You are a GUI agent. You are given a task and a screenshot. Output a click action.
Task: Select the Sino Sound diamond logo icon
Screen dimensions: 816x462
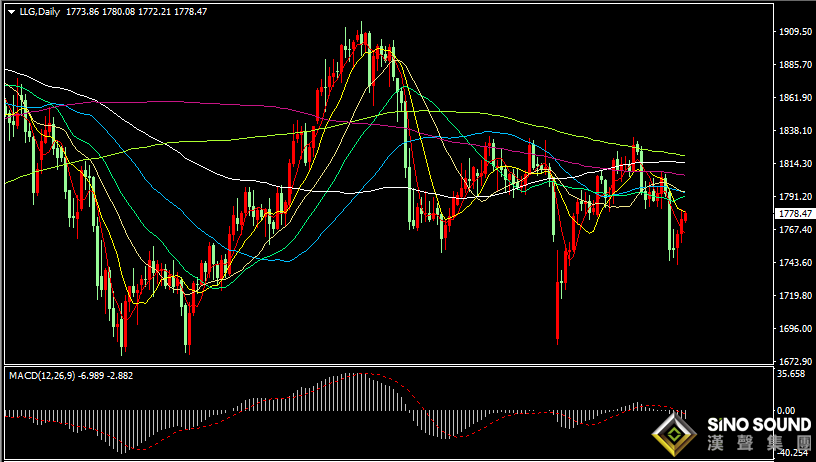pos(674,434)
